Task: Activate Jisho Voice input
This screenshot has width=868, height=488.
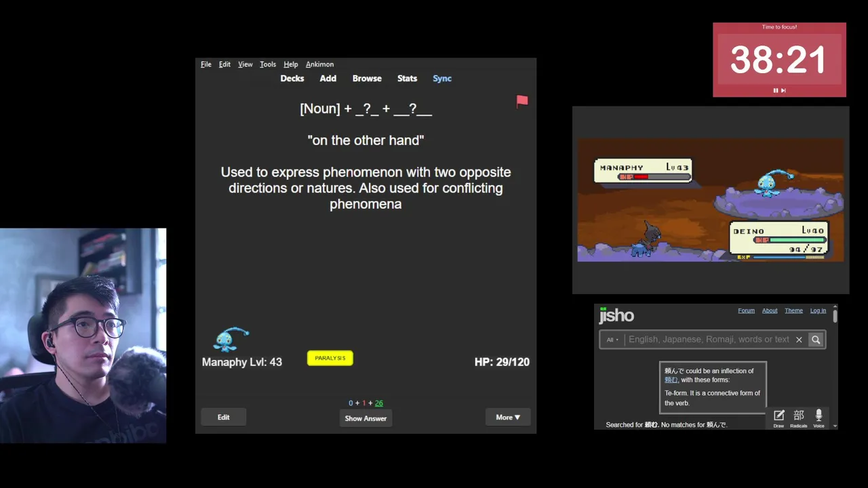Action: click(x=818, y=418)
